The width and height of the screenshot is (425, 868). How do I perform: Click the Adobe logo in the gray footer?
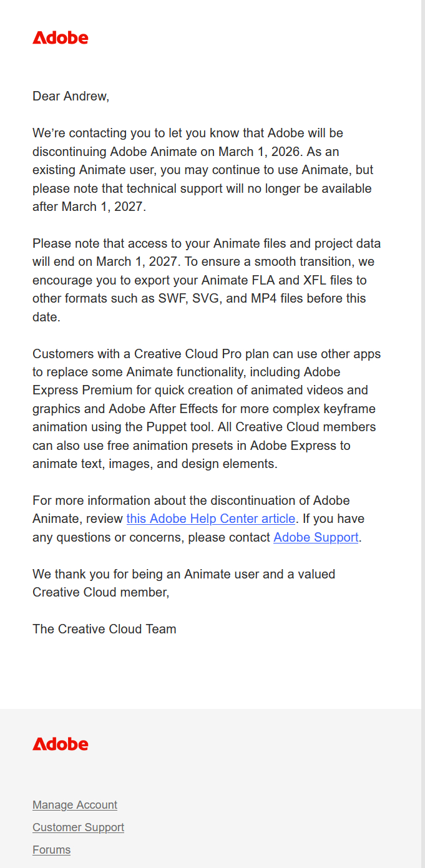(x=61, y=744)
